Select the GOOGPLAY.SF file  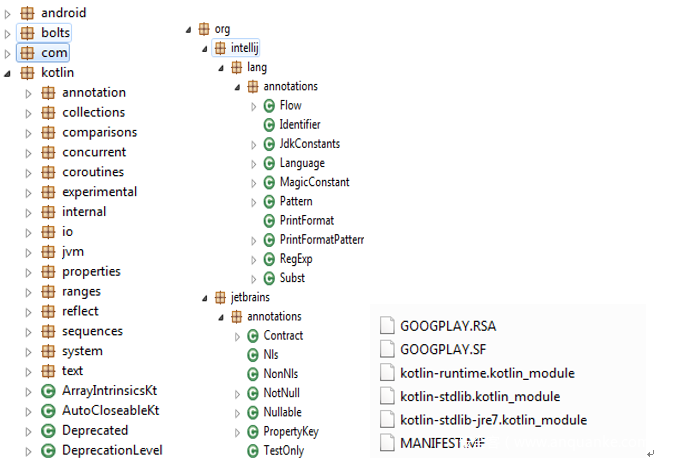click(x=445, y=349)
